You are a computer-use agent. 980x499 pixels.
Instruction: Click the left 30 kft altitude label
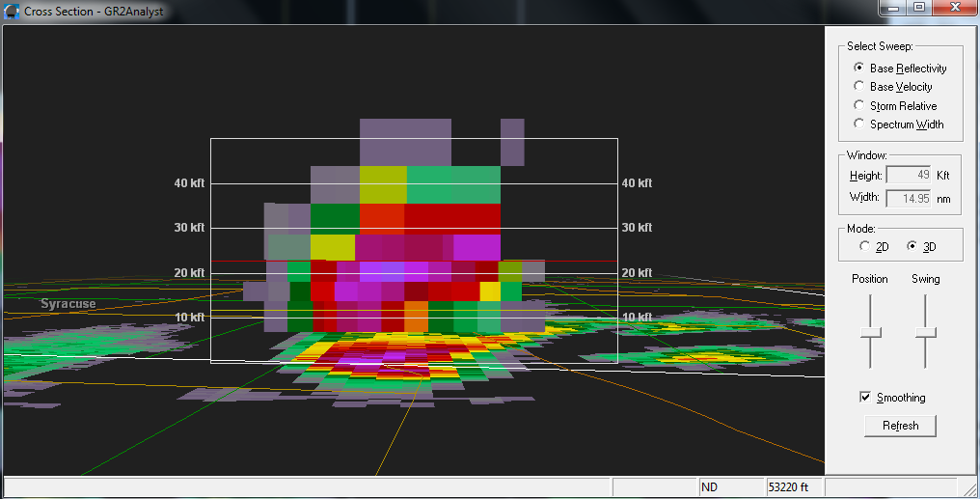189,228
